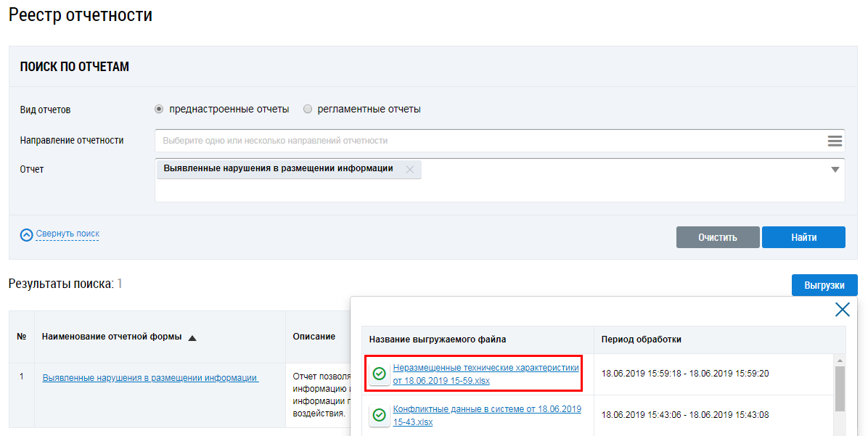The height and width of the screenshot is (436, 868).
Task: Open the Выгрузки panel button
Action: [824, 285]
